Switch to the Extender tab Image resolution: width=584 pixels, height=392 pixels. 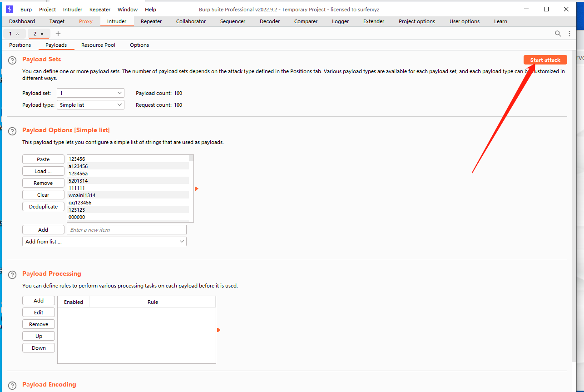[374, 21]
